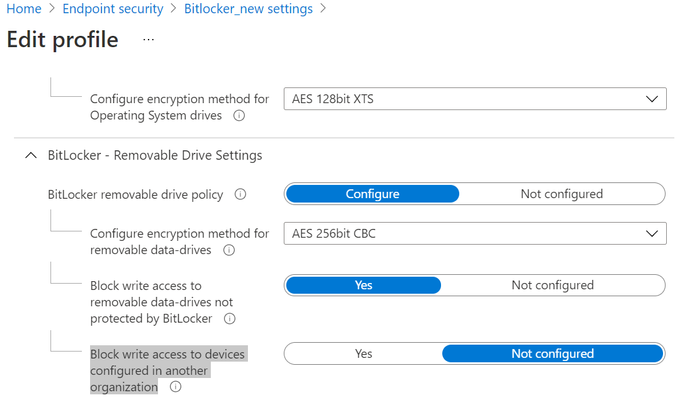Open the AES 128bit XTS dropdown
This screenshot has height=400, width=677.
475,99
